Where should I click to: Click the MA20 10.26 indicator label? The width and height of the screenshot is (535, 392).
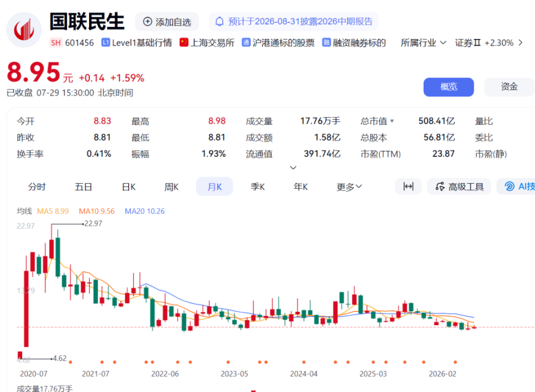[145, 212]
